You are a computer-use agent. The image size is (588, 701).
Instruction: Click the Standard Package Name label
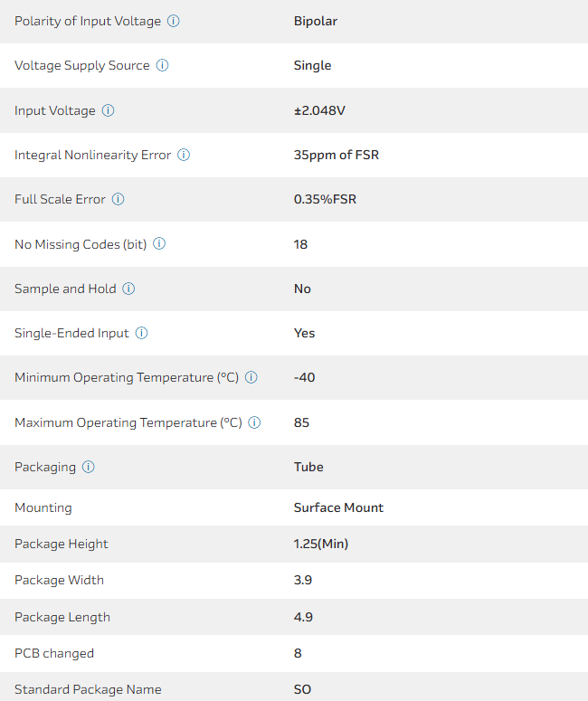(88, 689)
